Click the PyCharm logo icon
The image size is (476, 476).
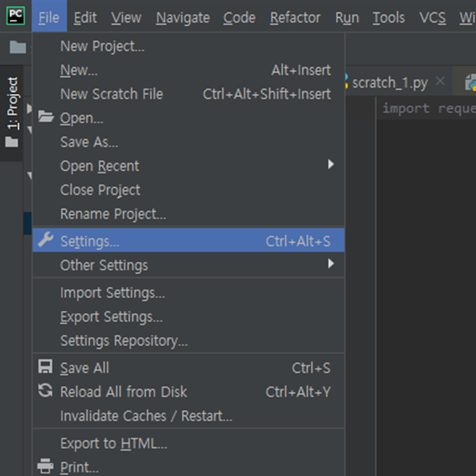tap(16, 16)
